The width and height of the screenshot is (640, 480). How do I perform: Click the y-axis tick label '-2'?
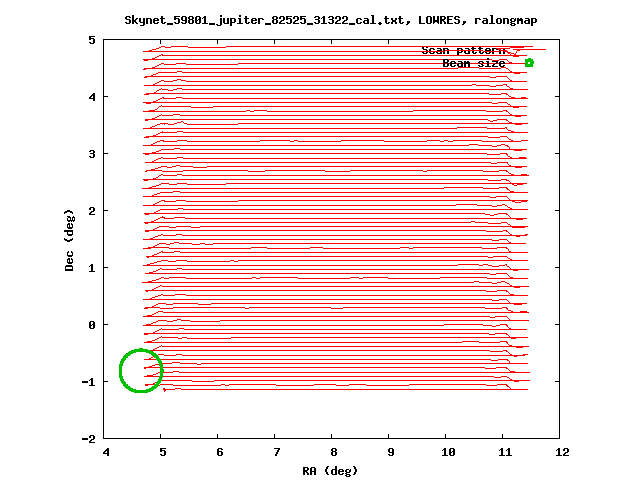[x=89, y=439]
